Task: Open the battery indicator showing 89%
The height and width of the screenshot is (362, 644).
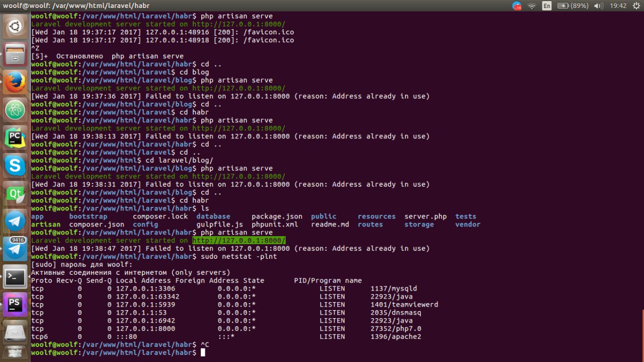Action: 573,6
